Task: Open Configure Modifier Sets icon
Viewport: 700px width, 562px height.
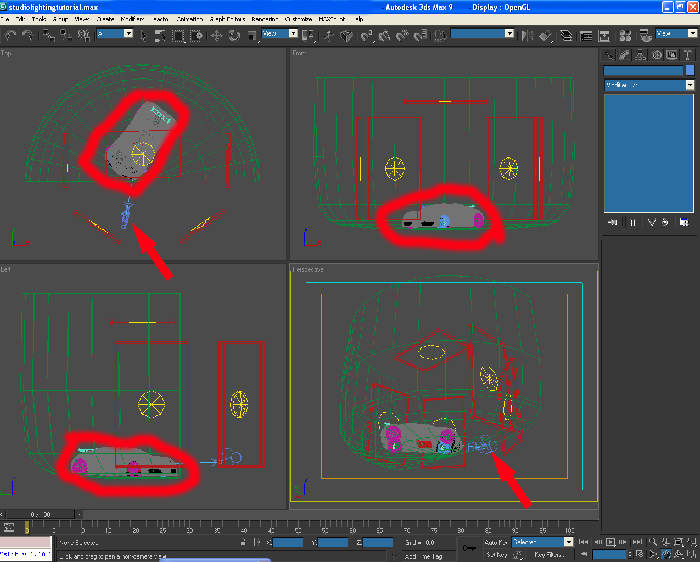Action: click(685, 221)
